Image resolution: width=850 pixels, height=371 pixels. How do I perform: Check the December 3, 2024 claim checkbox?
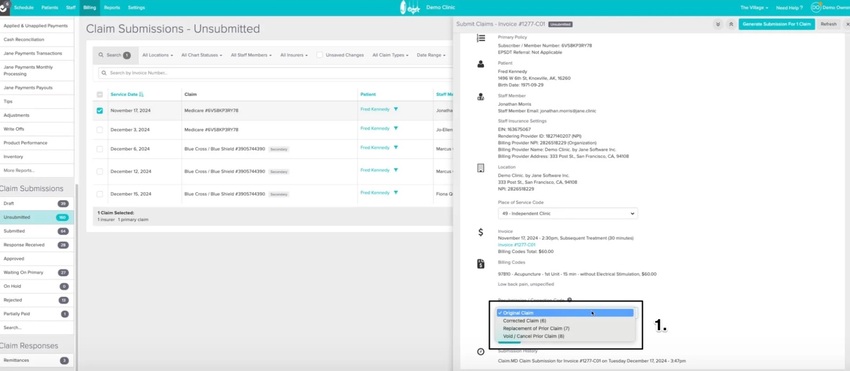pos(100,130)
